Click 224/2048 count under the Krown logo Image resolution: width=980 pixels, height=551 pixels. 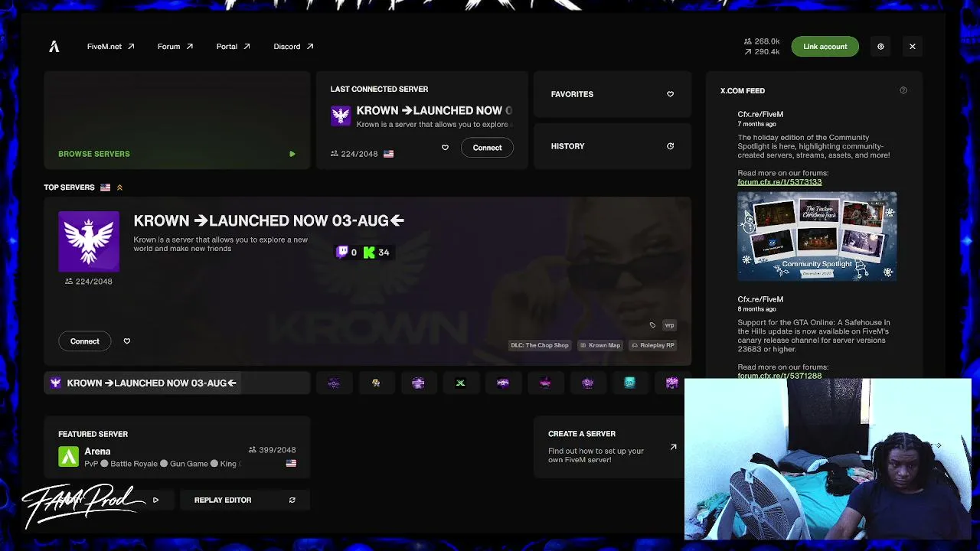pos(89,282)
